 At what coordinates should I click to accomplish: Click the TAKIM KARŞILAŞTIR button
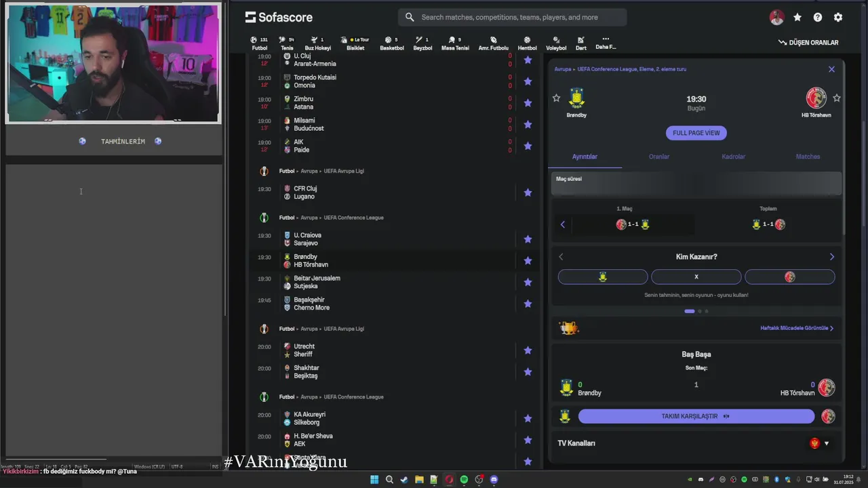click(x=696, y=416)
